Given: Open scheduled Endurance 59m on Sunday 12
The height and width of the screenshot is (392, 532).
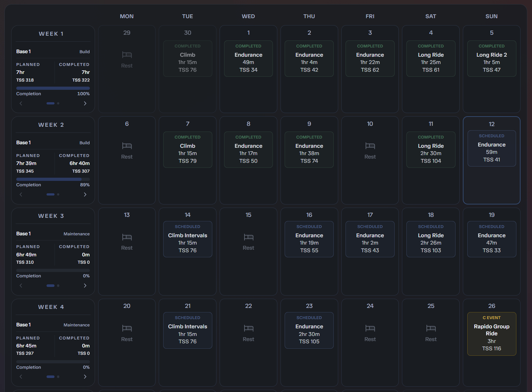Looking at the screenshot, I should tap(492, 148).
